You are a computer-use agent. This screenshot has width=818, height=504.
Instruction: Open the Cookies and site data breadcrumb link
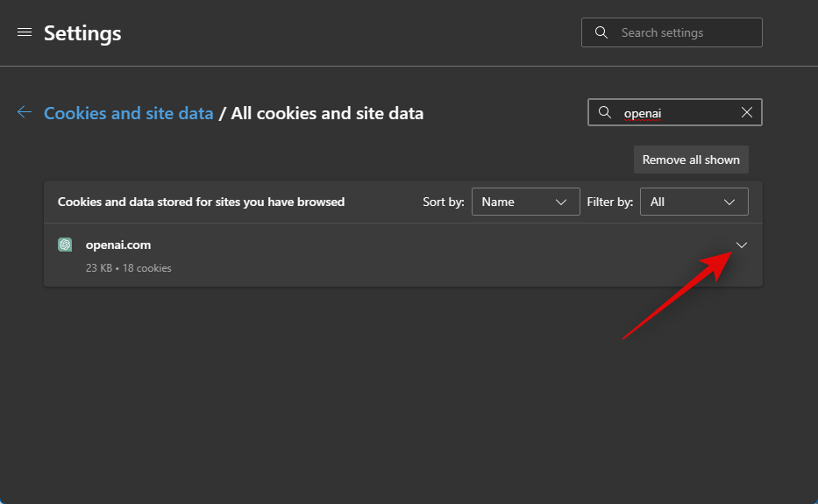coord(128,113)
